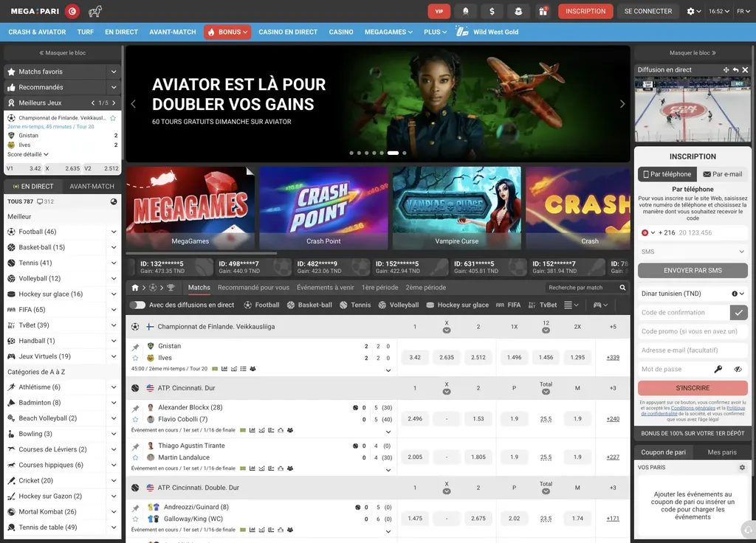The width and height of the screenshot is (756, 543).
Task: Click Masquer le bloc on left sidebar
Action: coord(62,53)
